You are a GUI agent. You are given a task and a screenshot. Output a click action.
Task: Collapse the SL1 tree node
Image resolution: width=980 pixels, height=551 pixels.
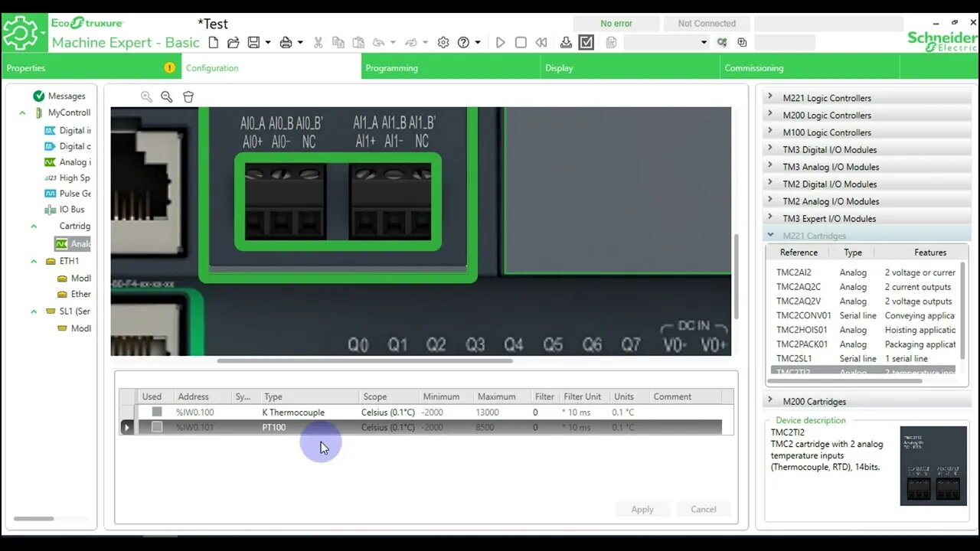pos(34,311)
